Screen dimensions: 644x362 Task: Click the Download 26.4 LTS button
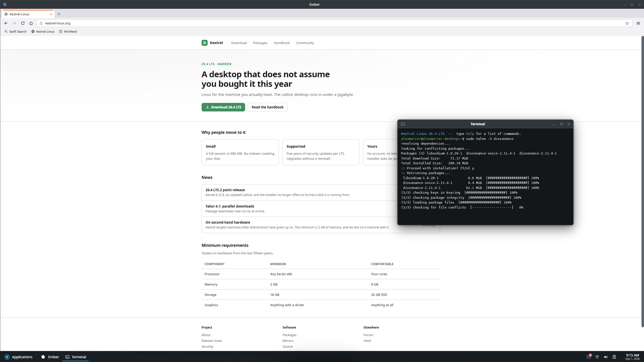coord(223,107)
